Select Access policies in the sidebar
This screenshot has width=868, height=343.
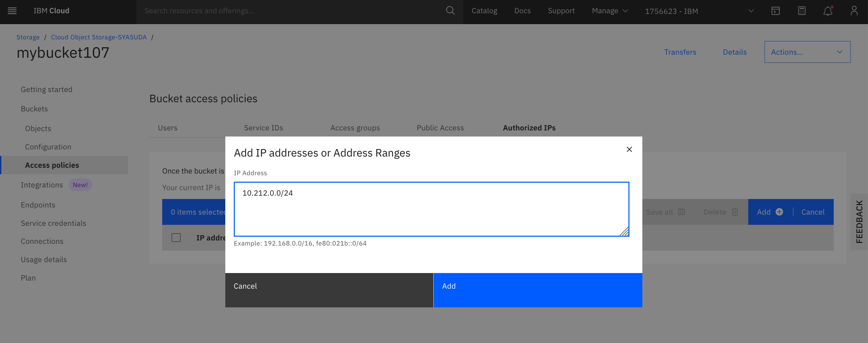(x=64, y=165)
